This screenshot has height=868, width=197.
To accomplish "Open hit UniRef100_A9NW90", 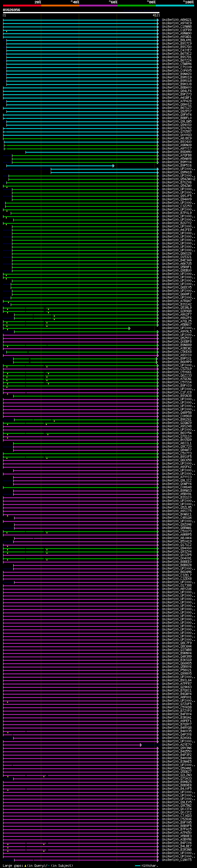I will pos(177,33).
